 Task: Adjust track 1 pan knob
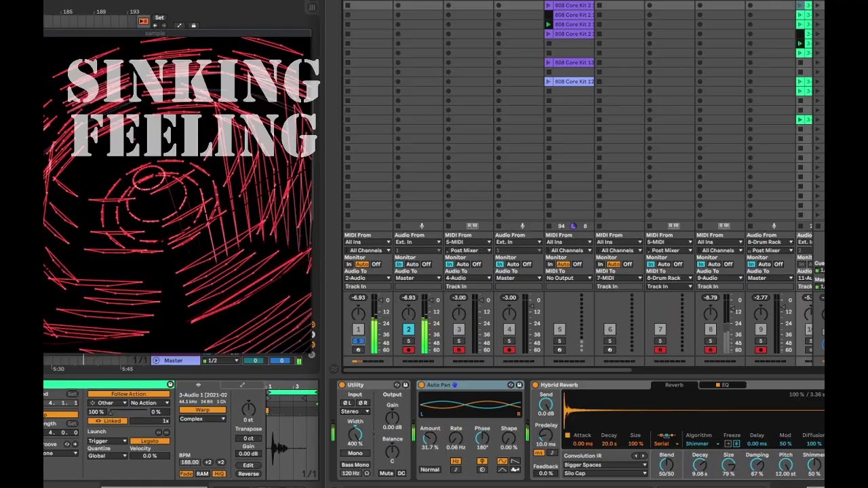click(358, 313)
